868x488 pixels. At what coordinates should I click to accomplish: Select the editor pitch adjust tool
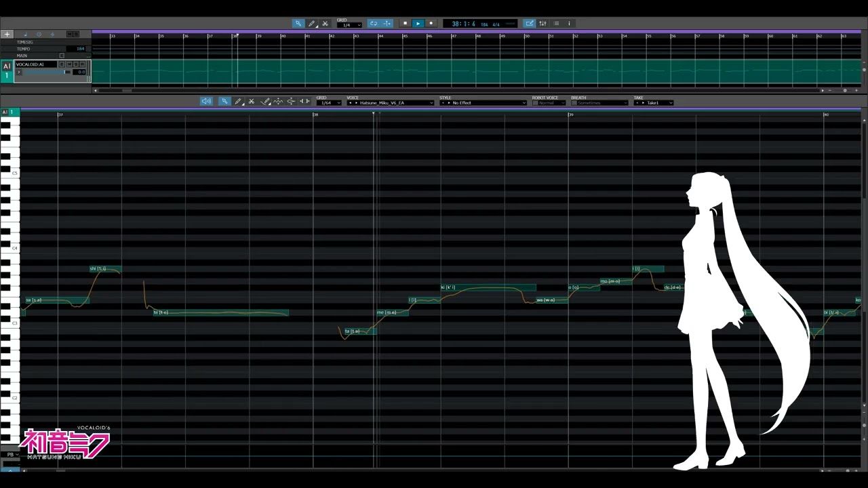291,101
